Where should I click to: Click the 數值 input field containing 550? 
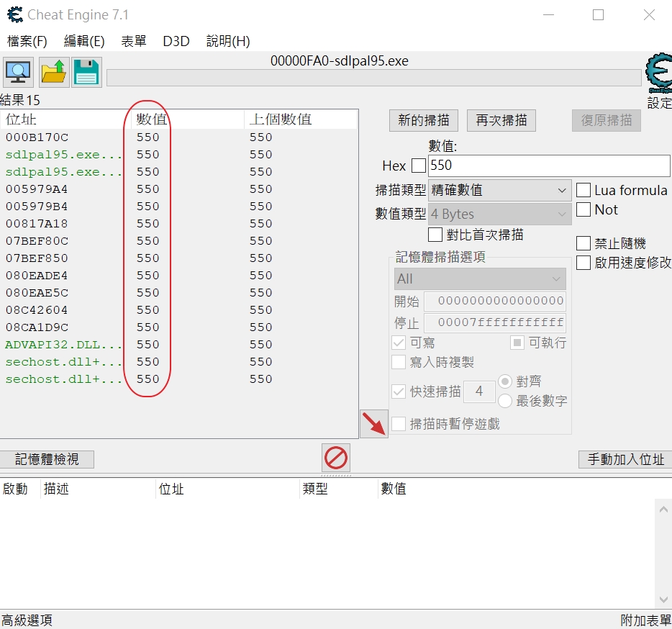click(549, 166)
